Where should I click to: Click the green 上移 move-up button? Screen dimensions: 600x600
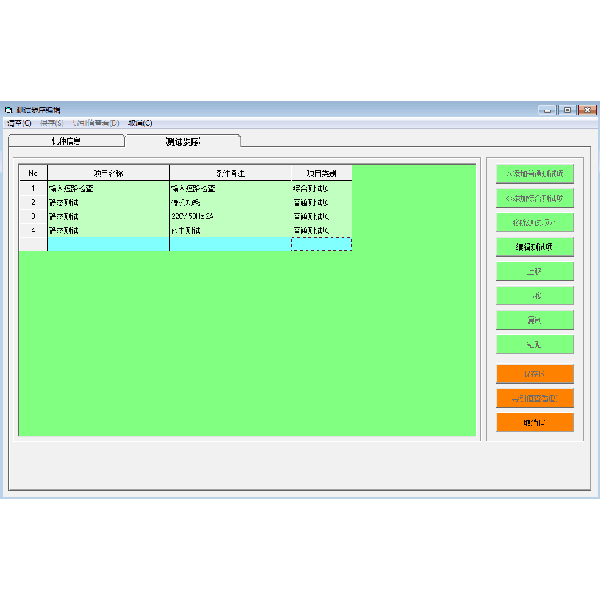click(x=535, y=271)
